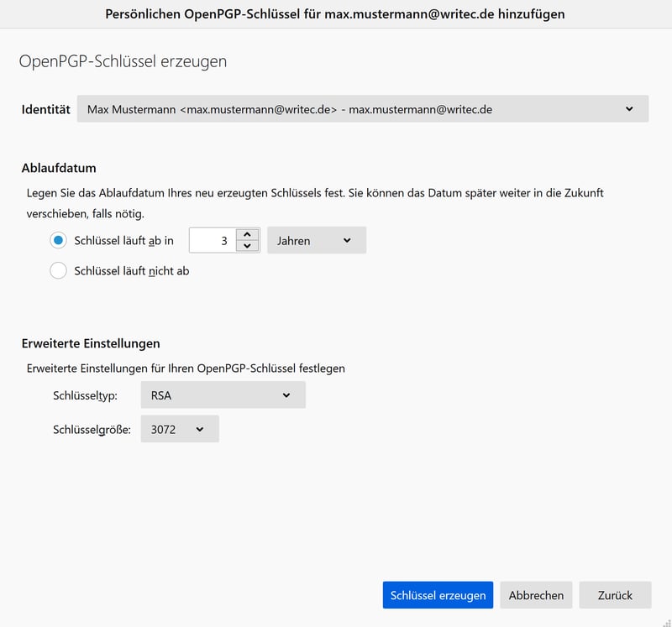Go back with the Zurück button
Screen dimensions: 672x627
[615, 595]
